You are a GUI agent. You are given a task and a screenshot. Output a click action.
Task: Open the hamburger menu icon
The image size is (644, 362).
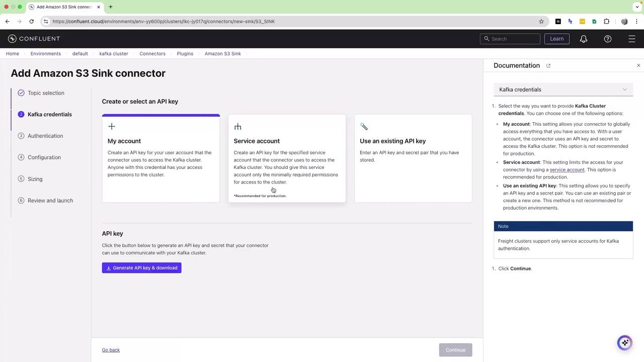(632, 39)
